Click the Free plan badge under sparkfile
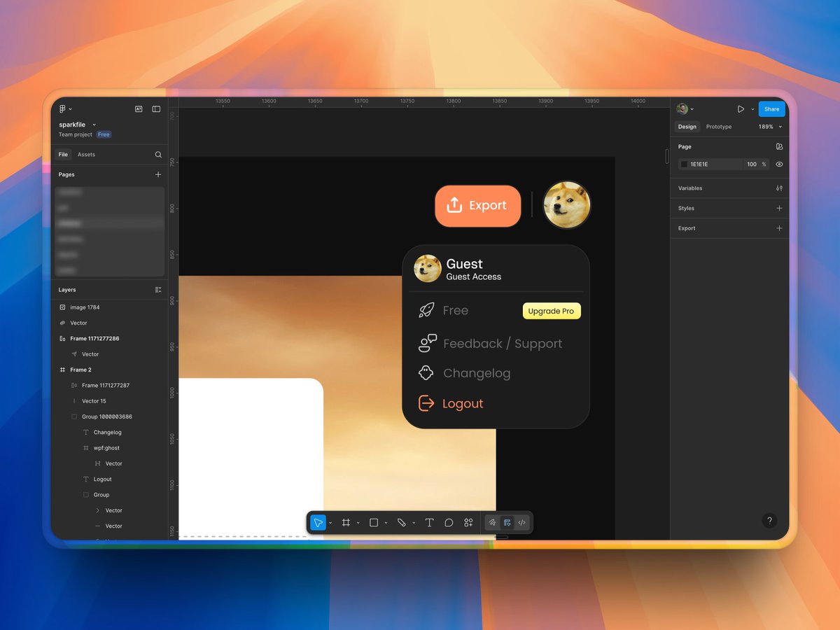The image size is (840, 630). (x=104, y=134)
